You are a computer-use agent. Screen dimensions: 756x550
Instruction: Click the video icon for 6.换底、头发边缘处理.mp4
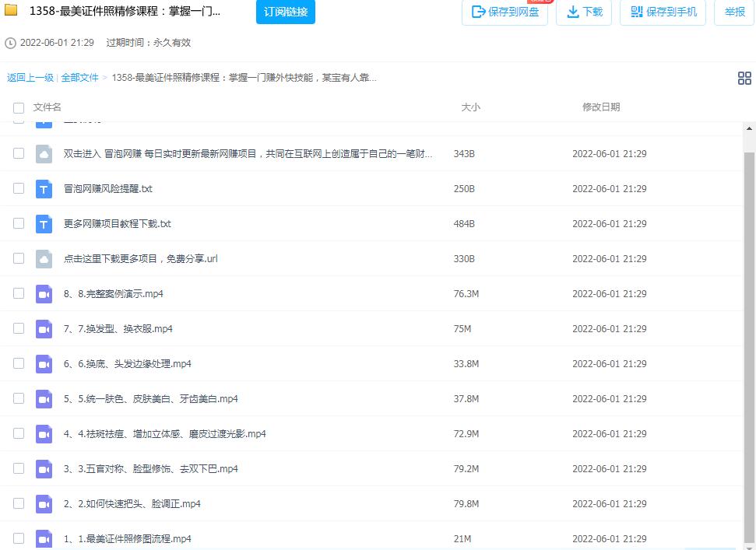click(x=44, y=364)
